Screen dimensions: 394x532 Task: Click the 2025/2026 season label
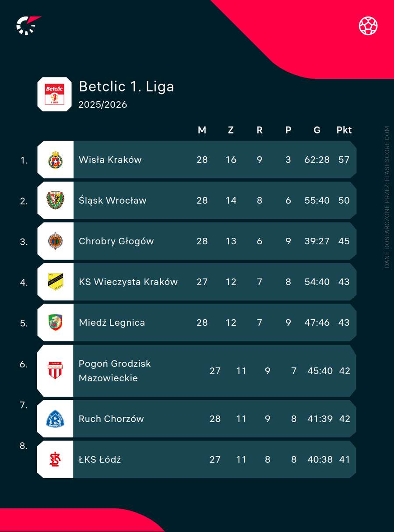(103, 105)
